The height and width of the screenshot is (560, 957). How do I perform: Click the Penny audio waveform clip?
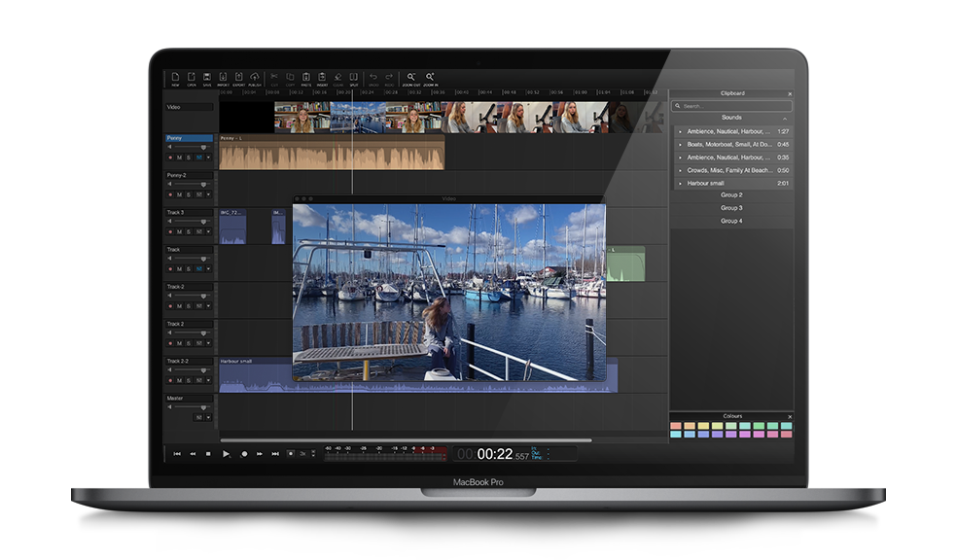tap(332, 153)
